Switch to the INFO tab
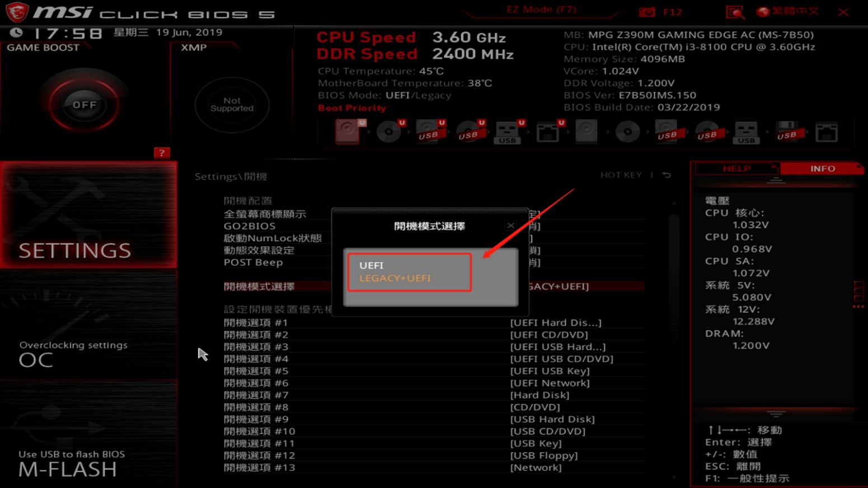The height and width of the screenshot is (488, 868). pos(822,168)
